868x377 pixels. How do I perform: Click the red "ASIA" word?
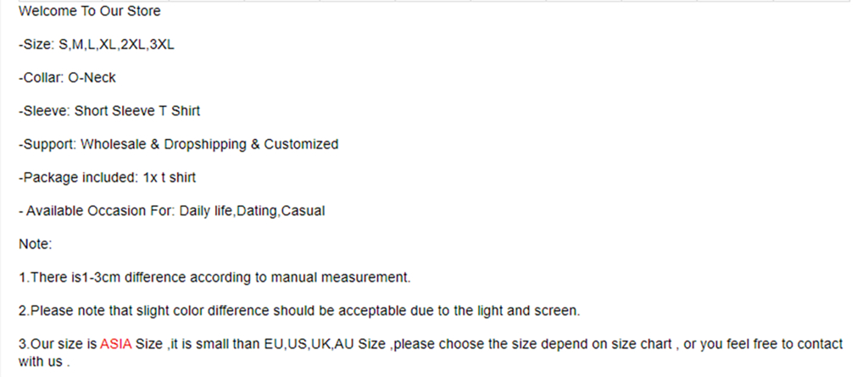(x=115, y=344)
